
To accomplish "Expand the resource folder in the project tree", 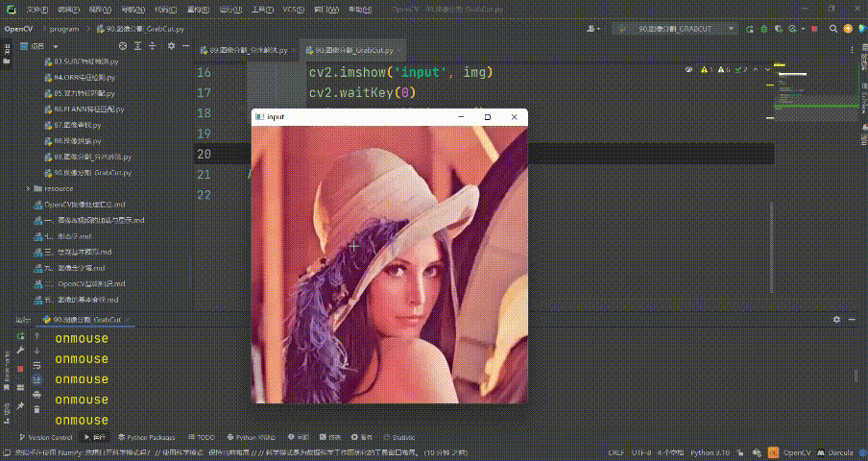I will [x=28, y=188].
